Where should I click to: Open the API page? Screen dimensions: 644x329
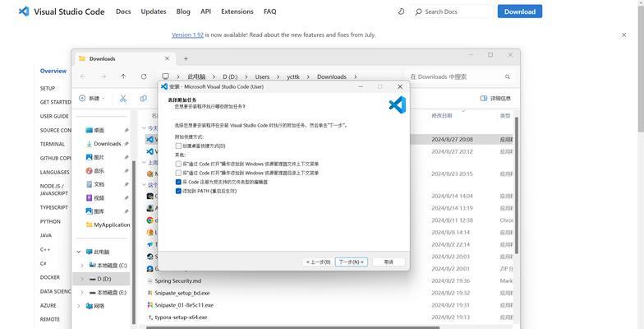tap(205, 12)
